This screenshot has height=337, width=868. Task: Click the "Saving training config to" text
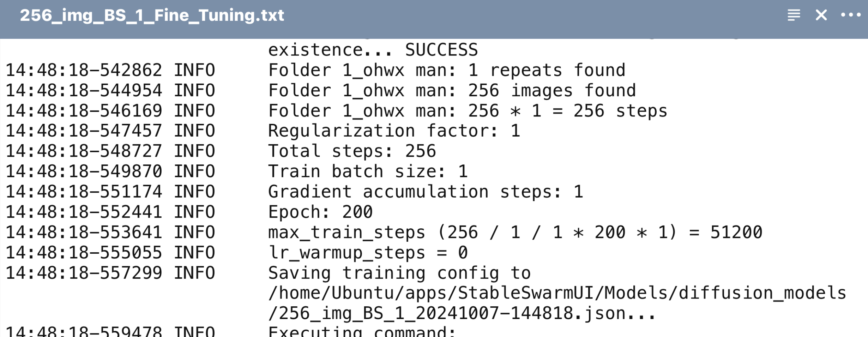coord(399,273)
